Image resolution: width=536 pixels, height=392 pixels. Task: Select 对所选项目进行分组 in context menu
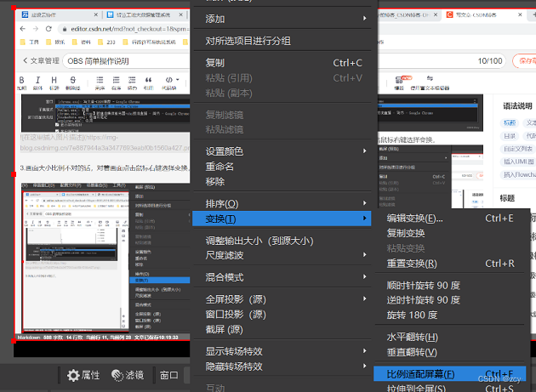[282, 41]
